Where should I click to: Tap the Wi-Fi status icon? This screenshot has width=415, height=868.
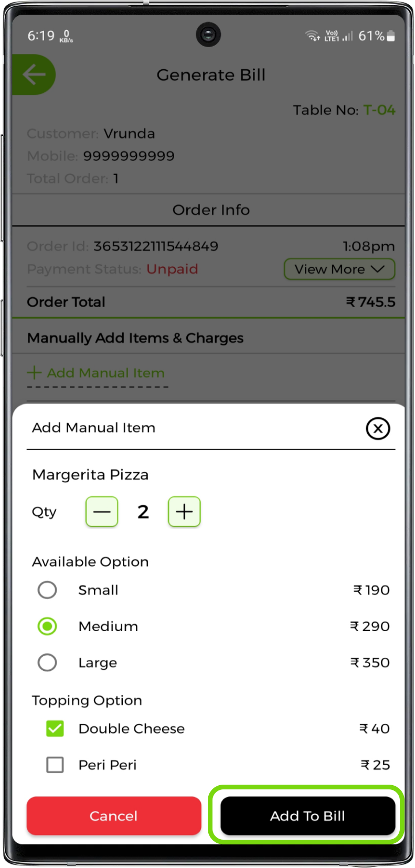tap(312, 36)
